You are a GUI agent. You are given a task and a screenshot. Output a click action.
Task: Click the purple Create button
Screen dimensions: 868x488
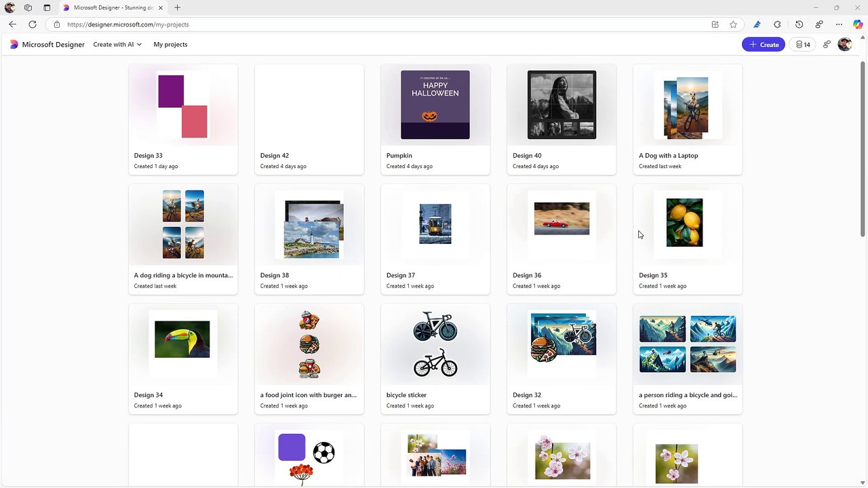pos(763,45)
